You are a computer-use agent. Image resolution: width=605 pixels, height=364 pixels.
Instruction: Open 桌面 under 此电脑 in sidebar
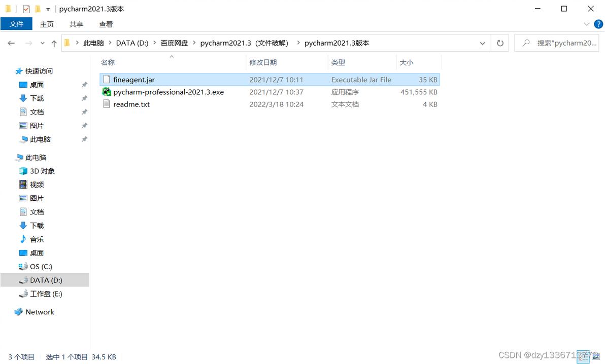point(37,253)
